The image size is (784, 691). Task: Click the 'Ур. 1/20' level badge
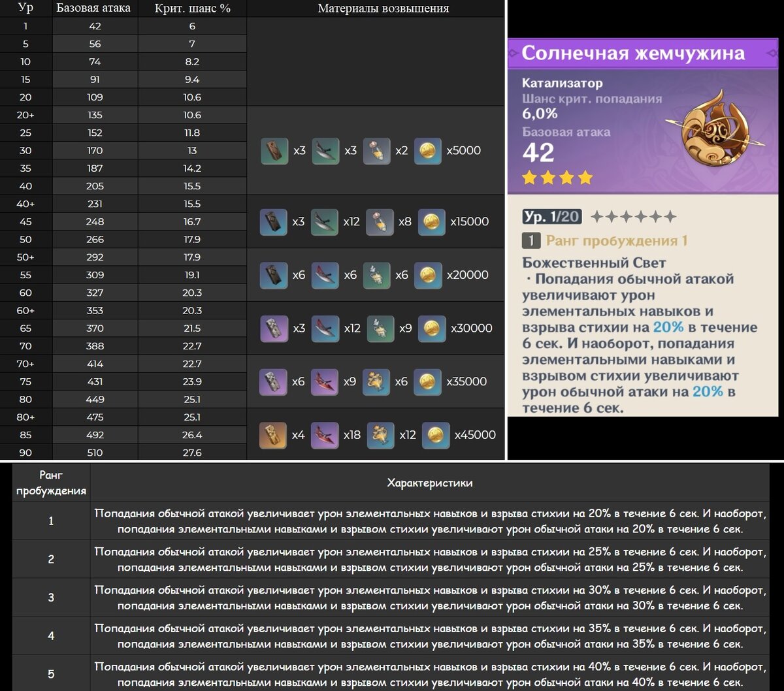pyautogui.click(x=553, y=216)
